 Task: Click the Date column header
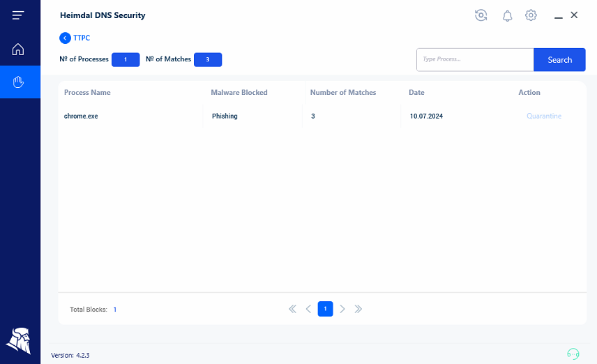[416, 93]
